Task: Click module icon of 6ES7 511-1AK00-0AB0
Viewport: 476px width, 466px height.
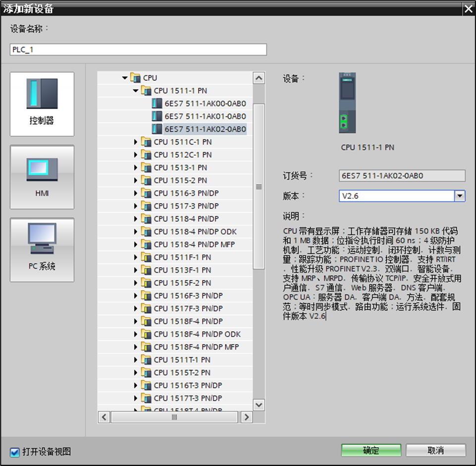Action: coord(157,104)
